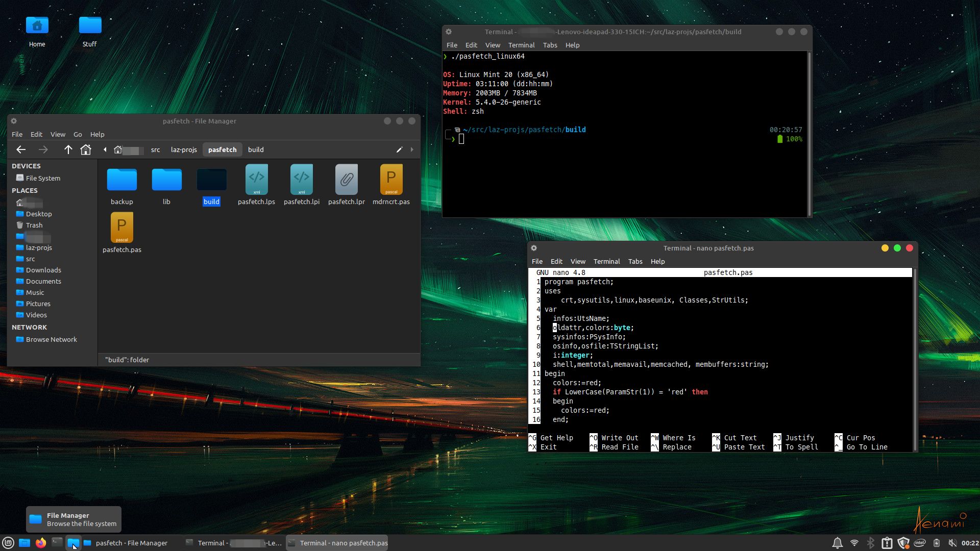The height and width of the screenshot is (551, 980).
Task: Unmute the system volume in the tray
Action: (x=952, y=543)
